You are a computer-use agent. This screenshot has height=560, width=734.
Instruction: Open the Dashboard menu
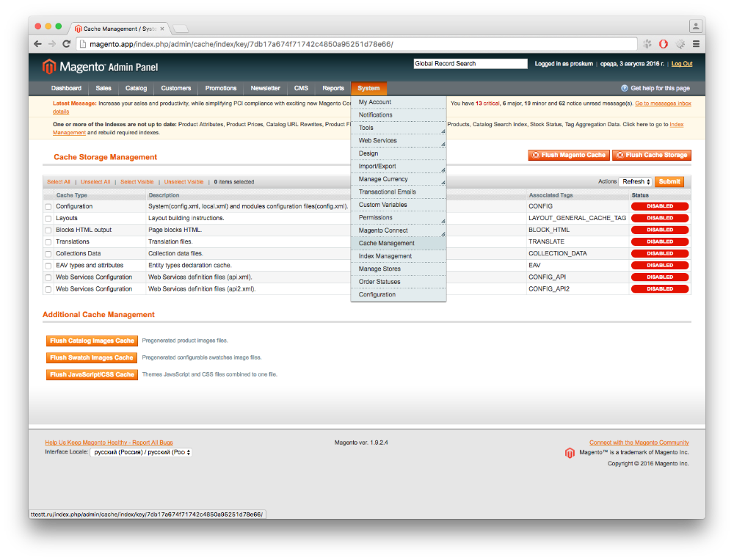pyautogui.click(x=66, y=88)
